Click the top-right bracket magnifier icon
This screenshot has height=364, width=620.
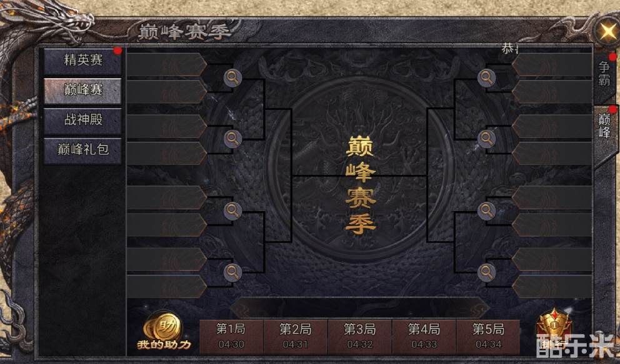point(486,78)
